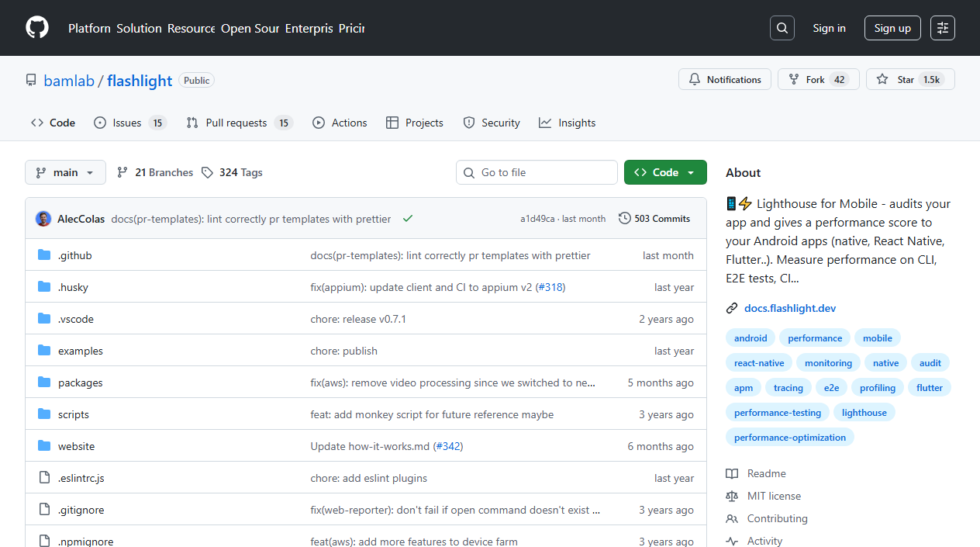Image resolution: width=980 pixels, height=547 pixels.
Task: Click the website folder icon
Action: pos(44,446)
